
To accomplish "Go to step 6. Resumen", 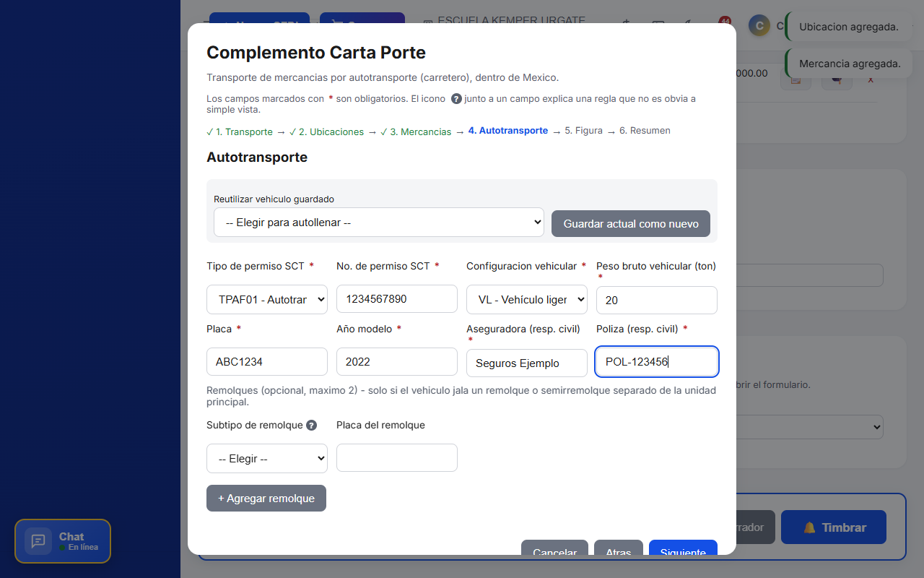I will (x=645, y=131).
